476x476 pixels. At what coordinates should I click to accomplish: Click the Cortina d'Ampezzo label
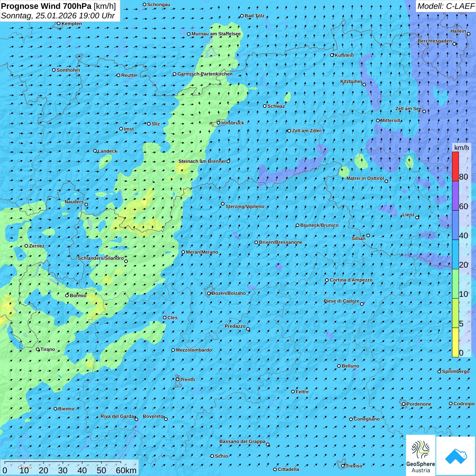click(351, 280)
